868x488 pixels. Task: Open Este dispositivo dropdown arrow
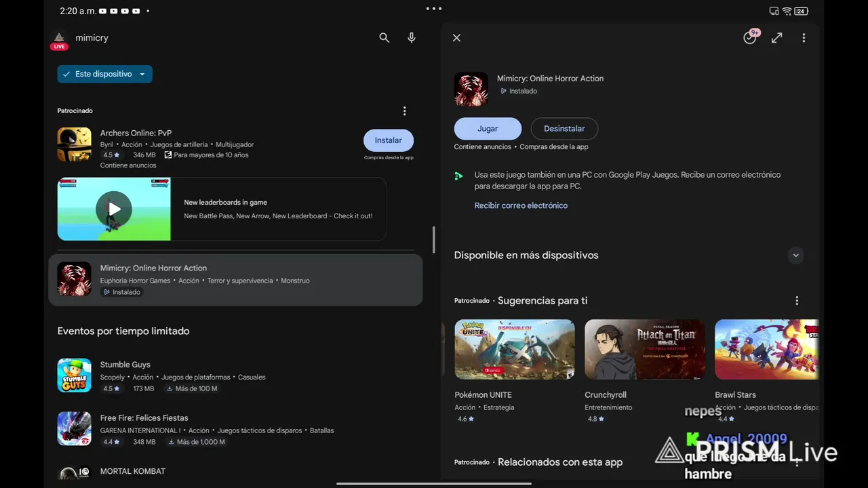[142, 75]
